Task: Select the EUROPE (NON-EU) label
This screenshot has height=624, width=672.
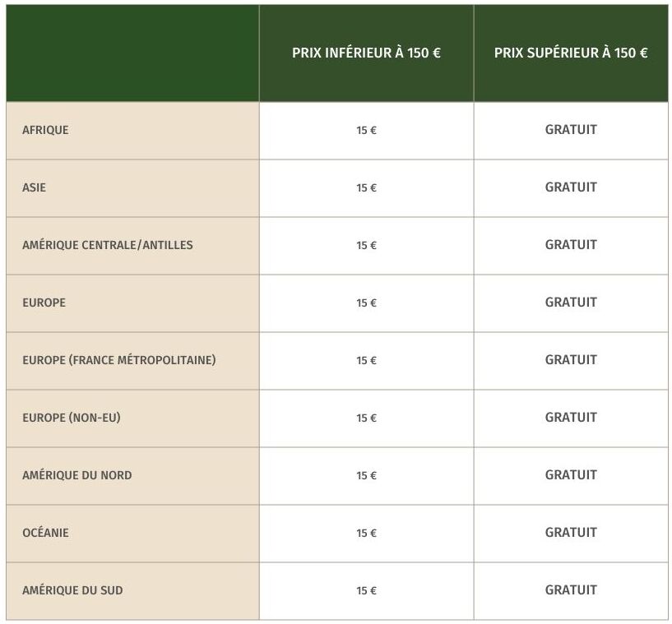Action: click(72, 418)
